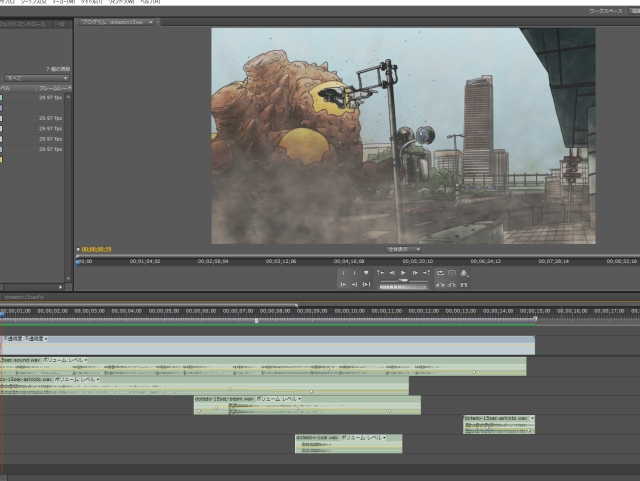
Task: Toggle the Loop playback button
Action: point(440,272)
